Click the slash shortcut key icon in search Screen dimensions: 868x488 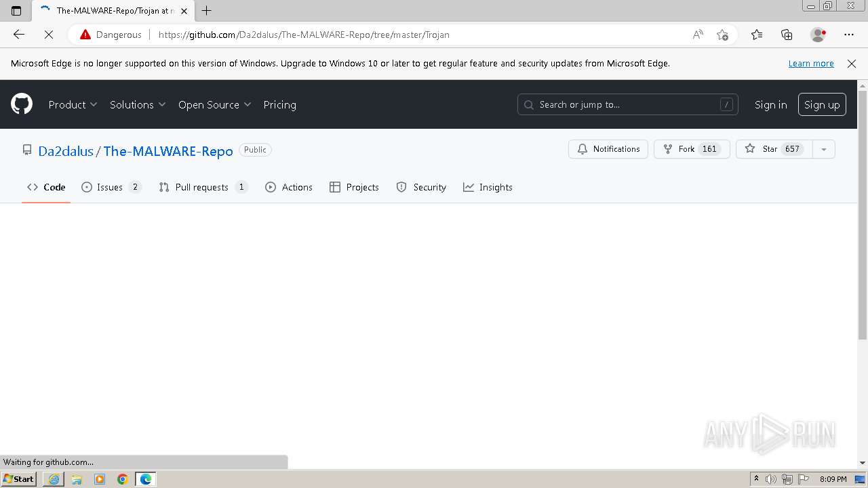[x=726, y=104]
